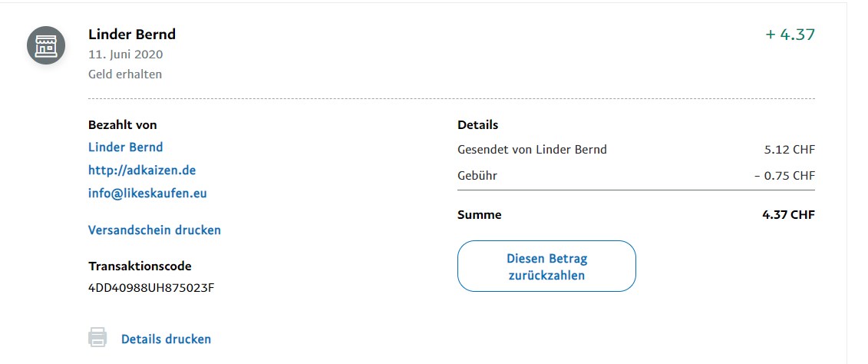Click the info@likeskaufen.eu email link
The image size is (868, 364).
(147, 193)
